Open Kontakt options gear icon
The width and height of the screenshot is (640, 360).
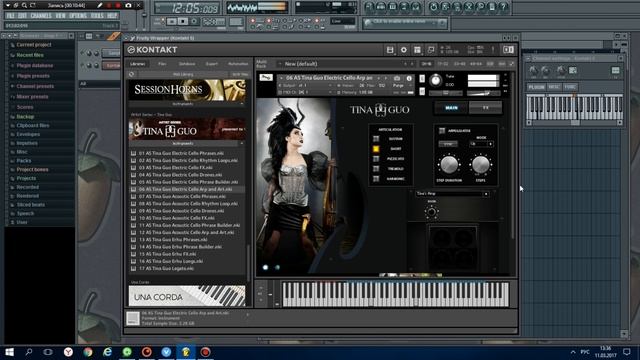pos(404,50)
